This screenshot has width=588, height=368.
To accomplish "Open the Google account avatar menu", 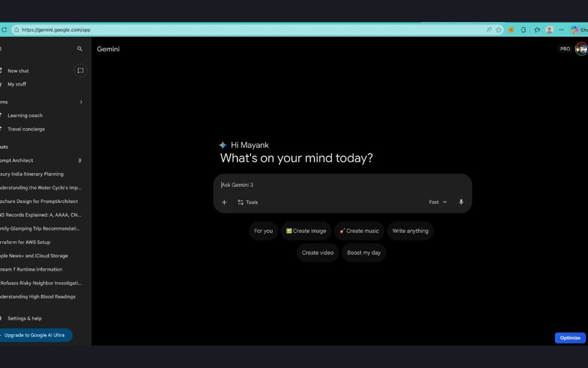I will pos(581,49).
